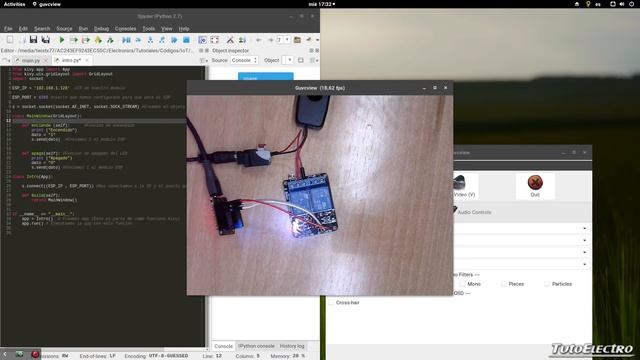640x360 pixels.
Task: Click the Fullscreen mode icon in Spyder
Action: click(x=214, y=40)
